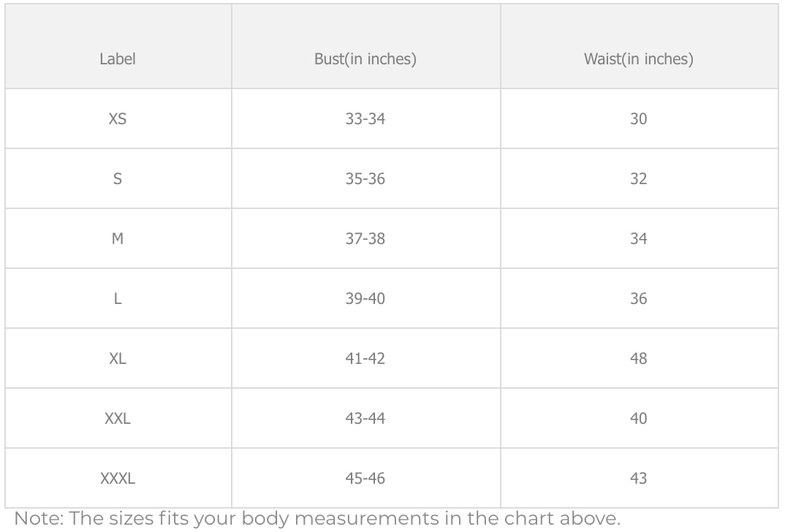Click the 37-38 bust measurement cell
The width and height of the screenshot is (785, 532).
[x=365, y=239]
